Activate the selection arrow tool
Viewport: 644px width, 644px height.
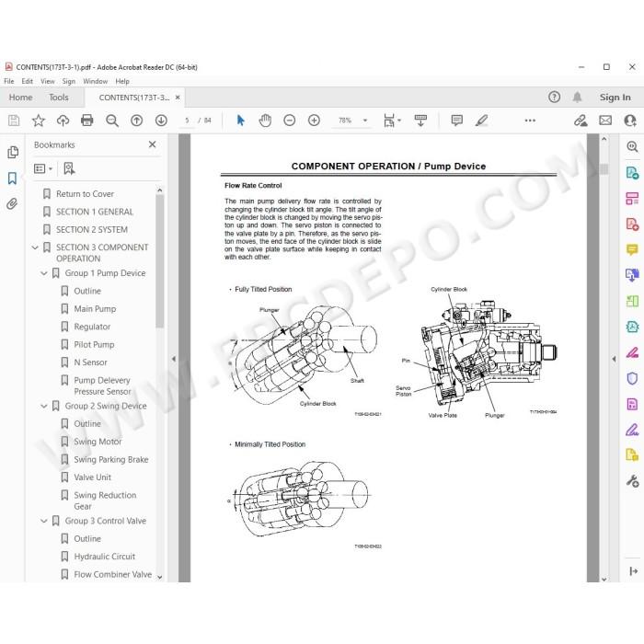(x=241, y=121)
